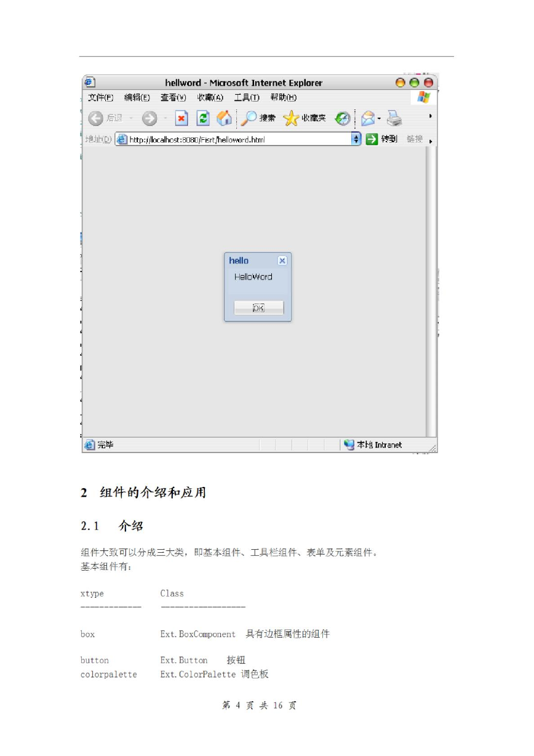Click the window resize grip corner
This screenshot has width=534, height=756.
[432, 448]
